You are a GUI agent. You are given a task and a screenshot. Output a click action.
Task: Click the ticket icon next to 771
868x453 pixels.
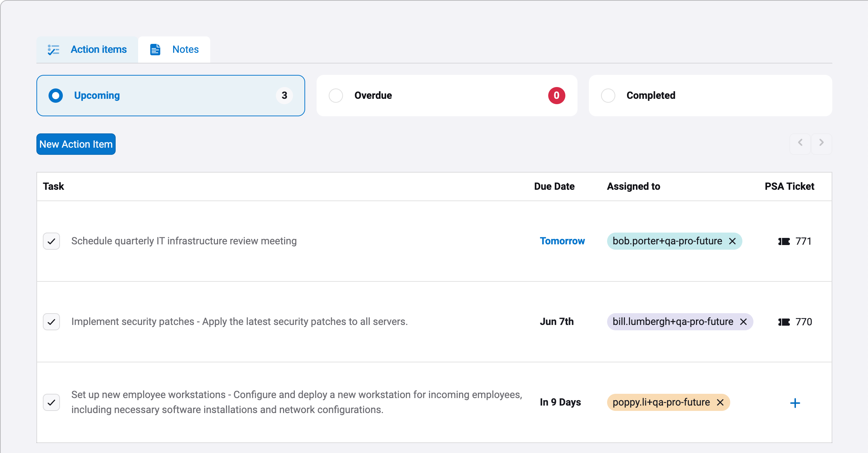(x=784, y=241)
